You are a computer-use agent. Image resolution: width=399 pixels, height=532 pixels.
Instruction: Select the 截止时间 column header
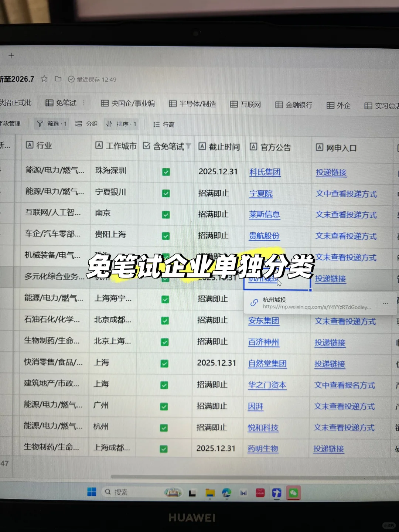point(219,147)
